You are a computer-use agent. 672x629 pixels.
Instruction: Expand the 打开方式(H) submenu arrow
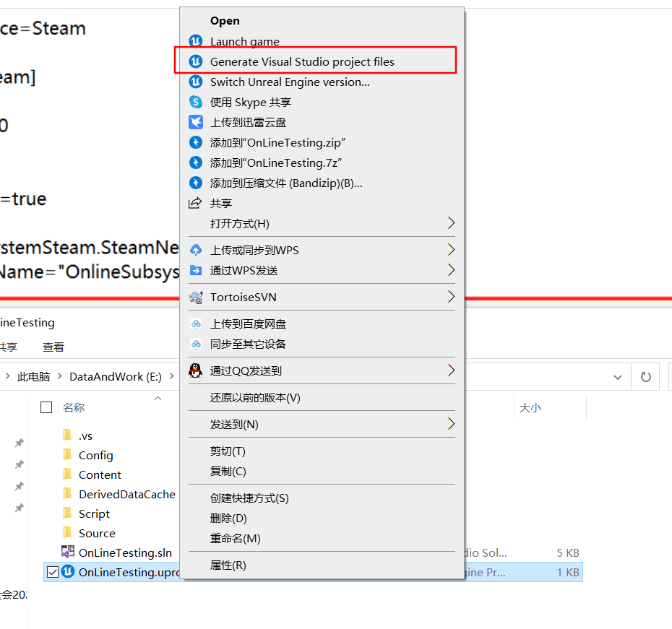pyautogui.click(x=451, y=223)
